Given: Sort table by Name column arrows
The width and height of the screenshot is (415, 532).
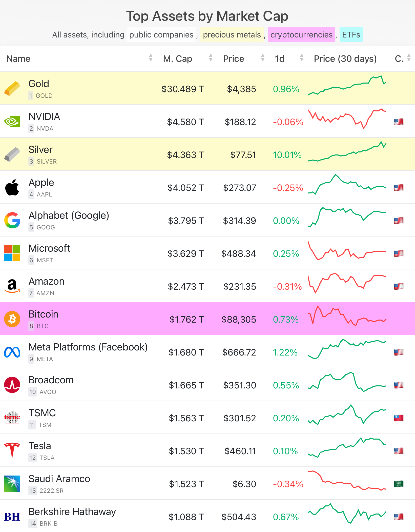Looking at the screenshot, I should [x=151, y=58].
